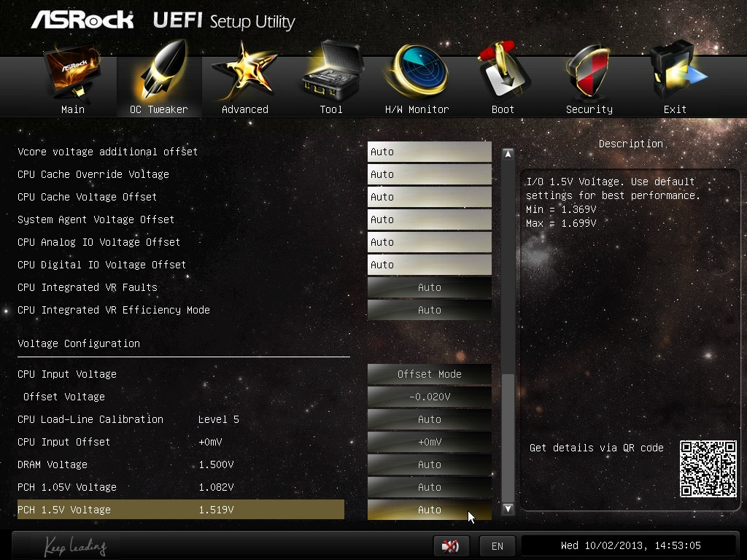The image size is (747, 560).
Task: Open the Security shield icon
Action: 589,72
